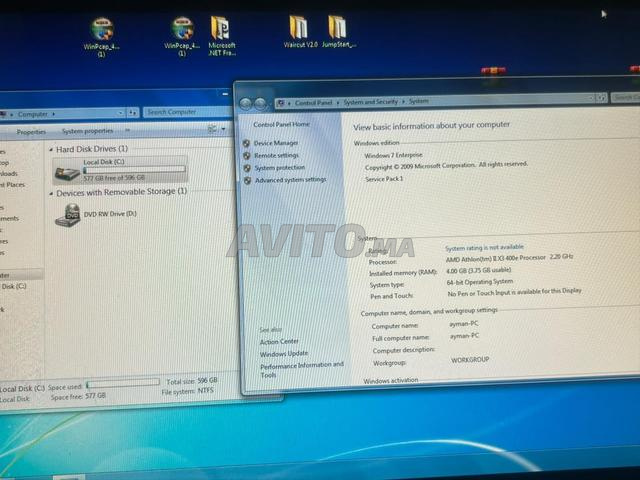
Task: Open address history dropdown in System window
Action: [x=590, y=98]
